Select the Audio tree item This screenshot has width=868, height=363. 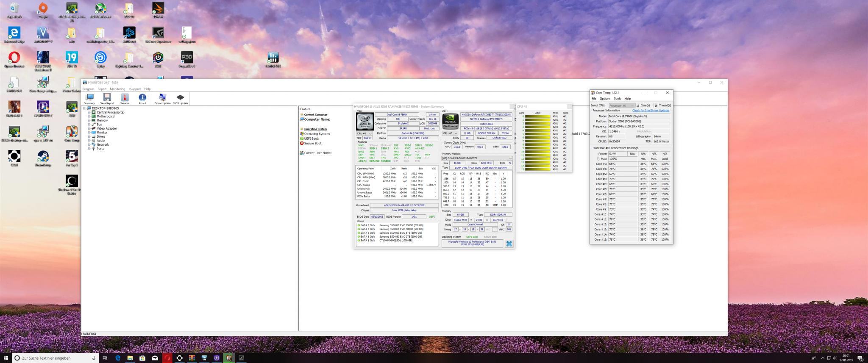pos(100,141)
